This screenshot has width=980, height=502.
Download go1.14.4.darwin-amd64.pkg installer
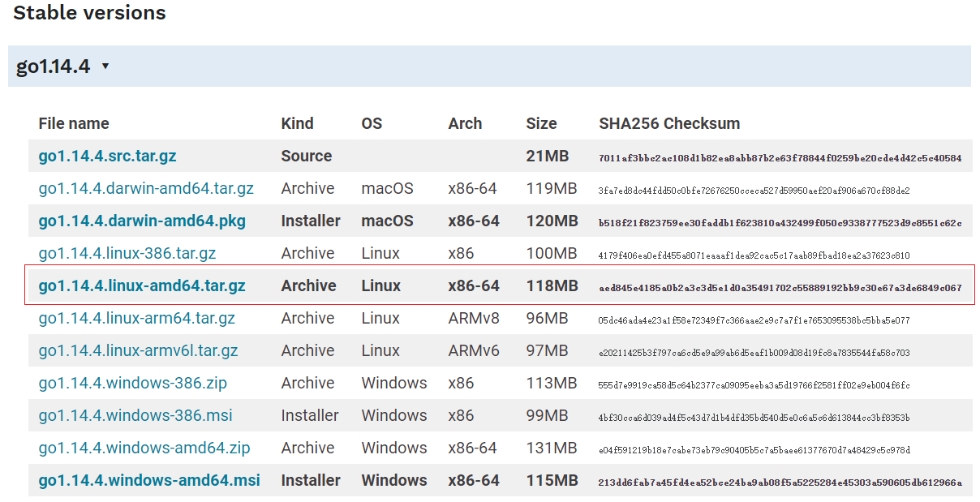pyautogui.click(x=142, y=221)
